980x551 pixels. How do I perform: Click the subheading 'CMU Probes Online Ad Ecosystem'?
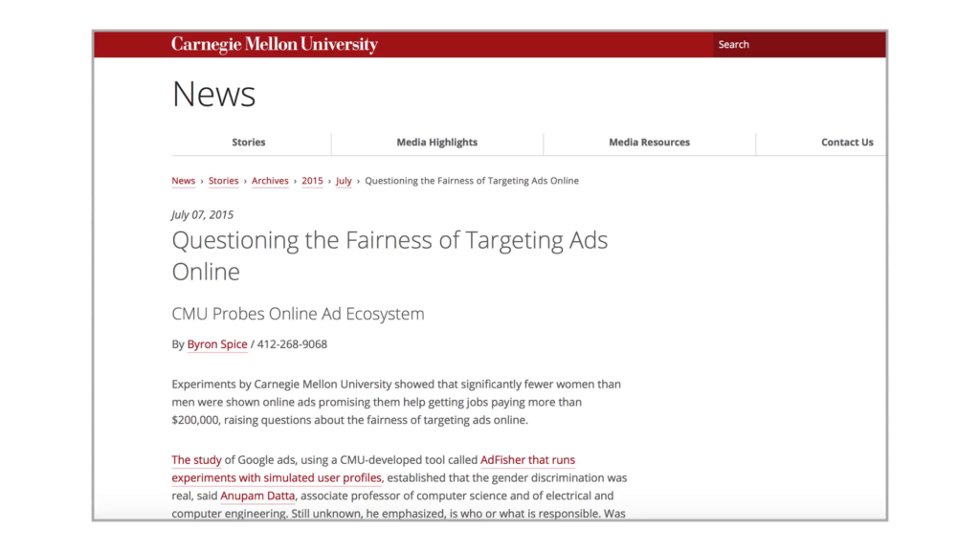pos(299,314)
